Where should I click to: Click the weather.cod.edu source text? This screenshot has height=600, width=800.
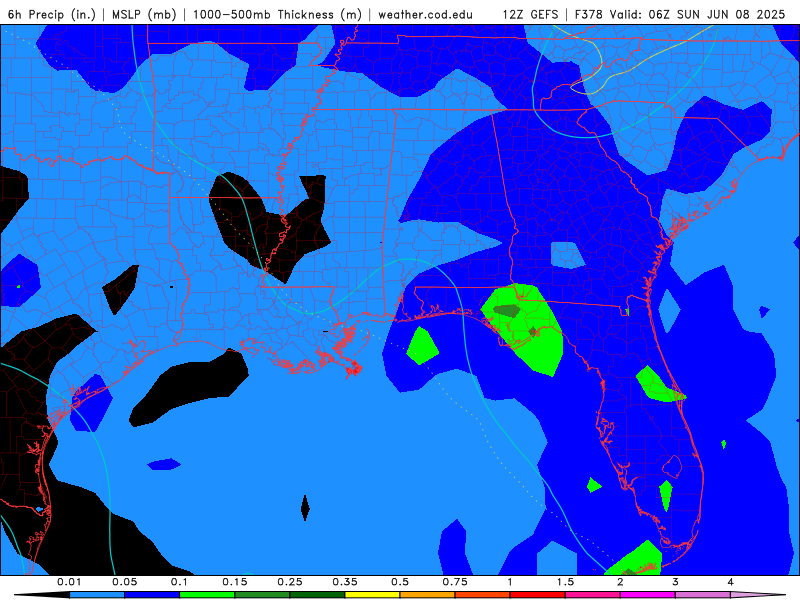pyautogui.click(x=425, y=14)
